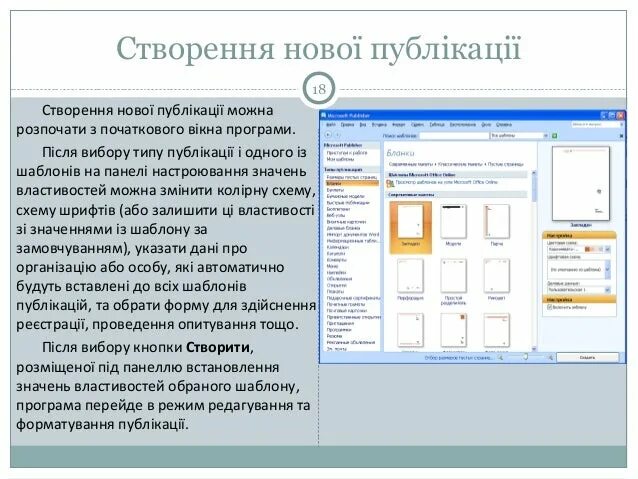Select 'Объявления' publication type
638x479 pixels.
pyautogui.click(x=339, y=279)
